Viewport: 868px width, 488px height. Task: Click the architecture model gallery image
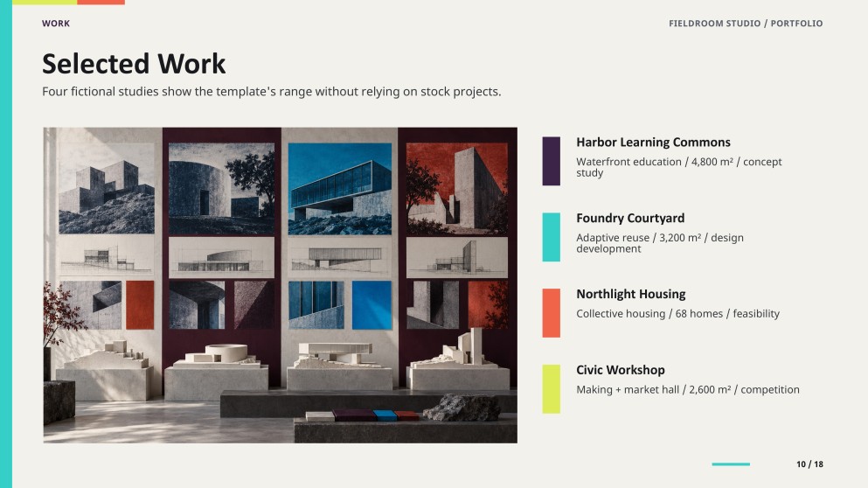point(280,285)
